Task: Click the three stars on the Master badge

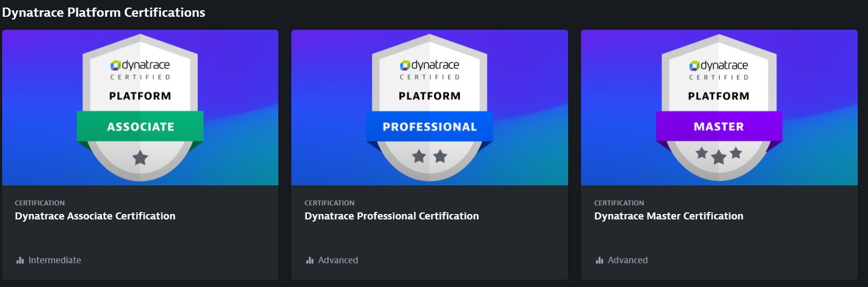Action: click(718, 155)
